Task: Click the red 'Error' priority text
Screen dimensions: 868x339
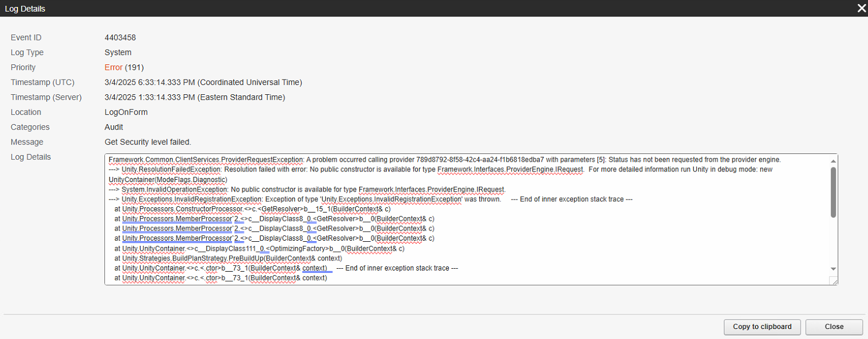Action: [x=114, y=67]
